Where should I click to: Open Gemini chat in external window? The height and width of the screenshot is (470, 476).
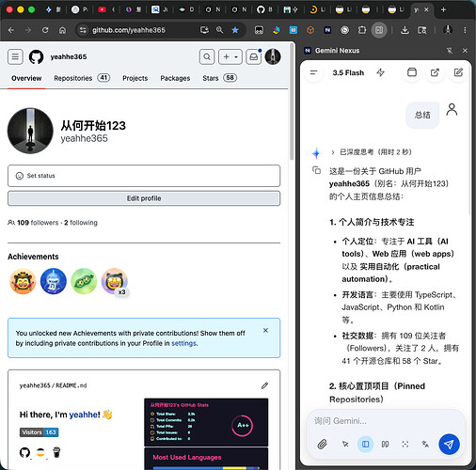[x=435, y=72]
